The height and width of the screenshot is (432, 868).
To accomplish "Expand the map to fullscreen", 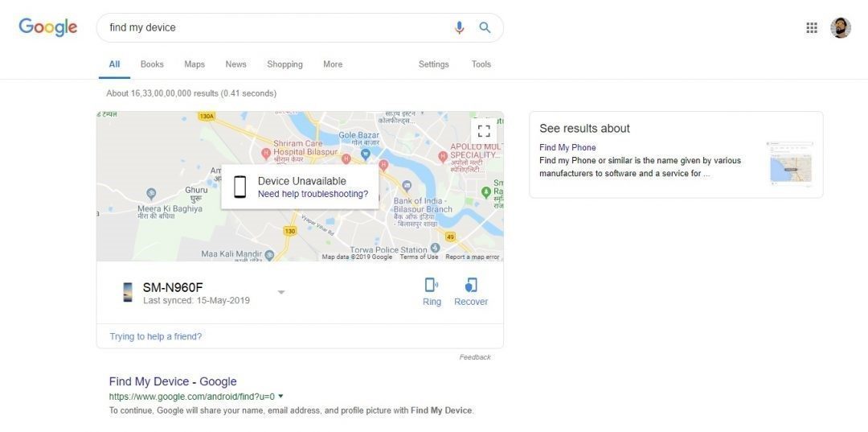I will click(484, 130).
